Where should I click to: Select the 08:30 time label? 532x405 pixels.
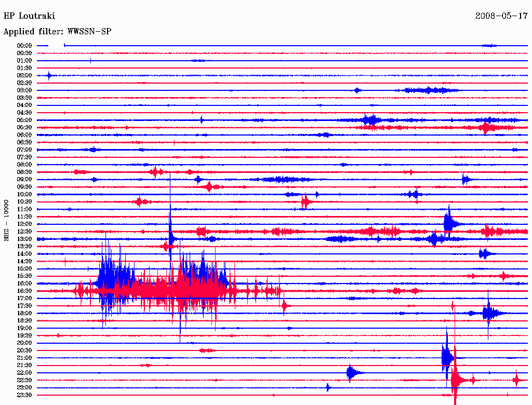pyautogui.click(x=24, y=172)
